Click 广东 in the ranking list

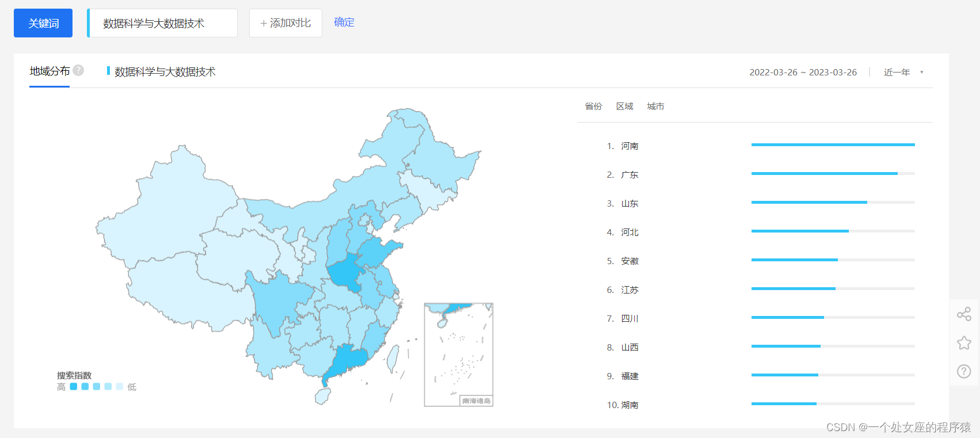click(x=630, y=174)
